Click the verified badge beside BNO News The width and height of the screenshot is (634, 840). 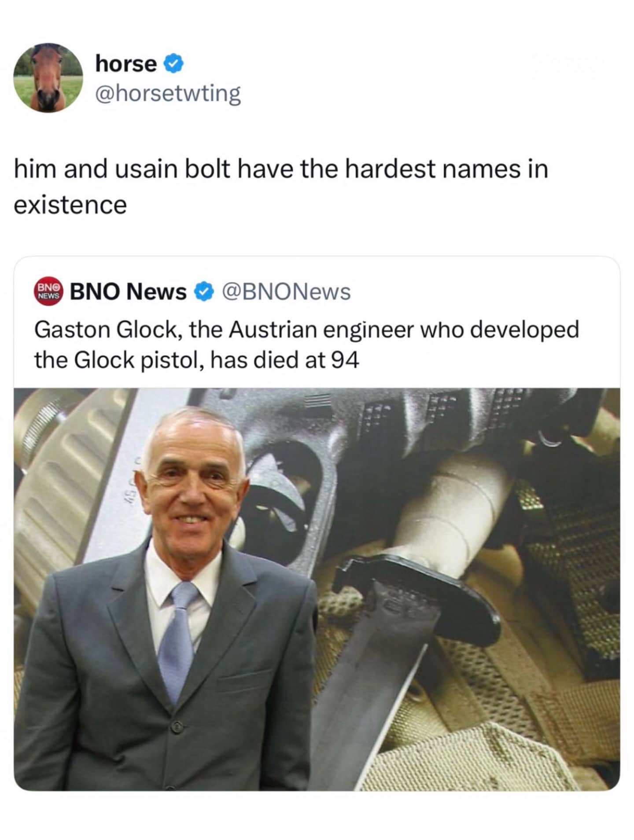click(204, 292)
